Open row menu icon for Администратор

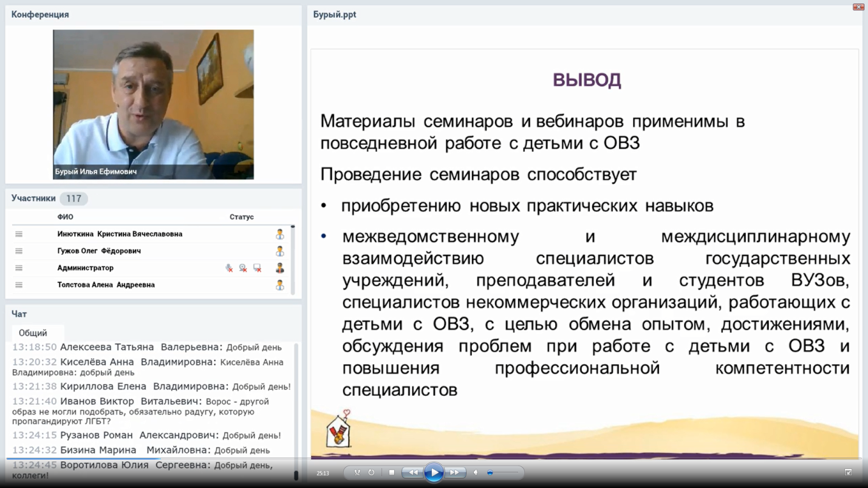click(19, 268)
